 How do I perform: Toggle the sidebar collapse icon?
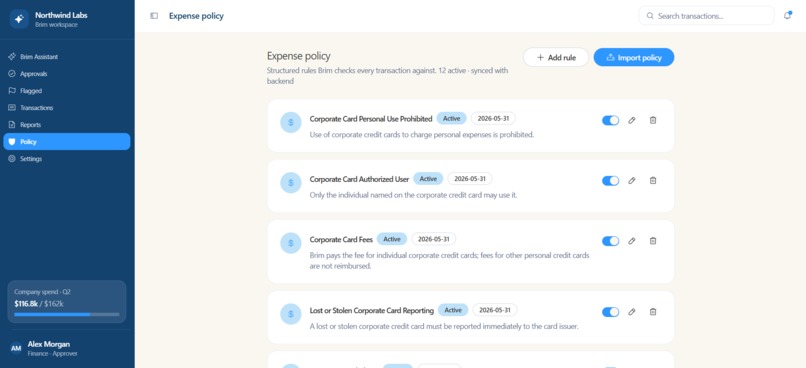pos(154,16)
